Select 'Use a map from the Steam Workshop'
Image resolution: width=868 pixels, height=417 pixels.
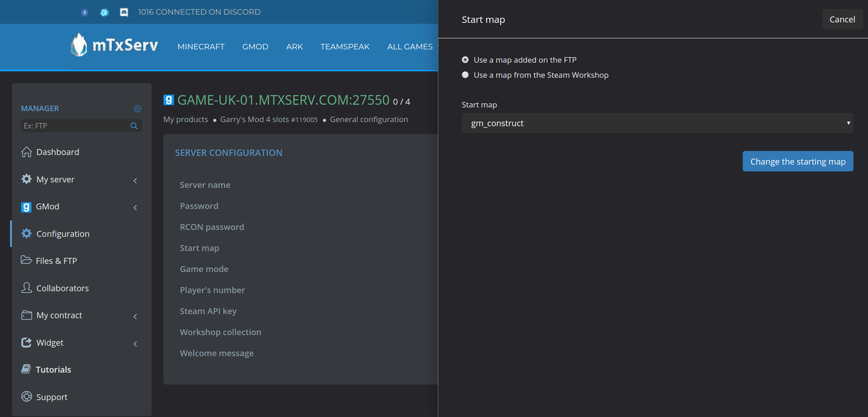pyautogui.click(x=465, y=75)
